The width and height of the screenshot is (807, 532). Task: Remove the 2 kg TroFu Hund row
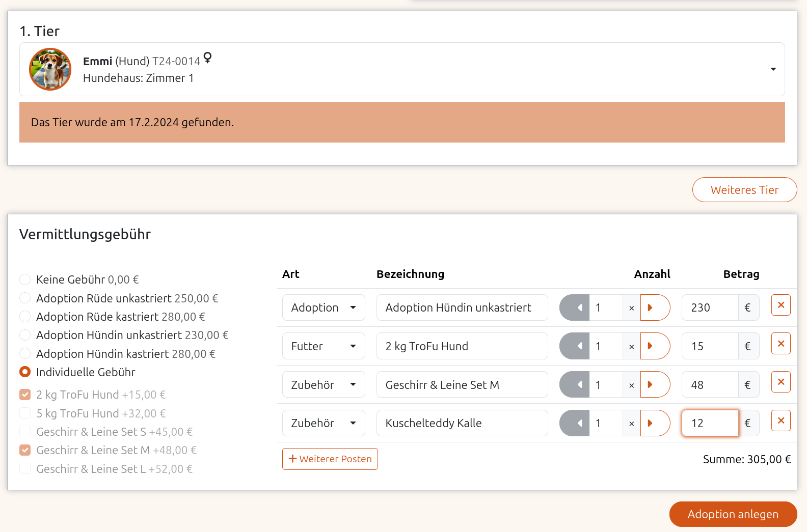pyautogui.click(x=781, y=344)
